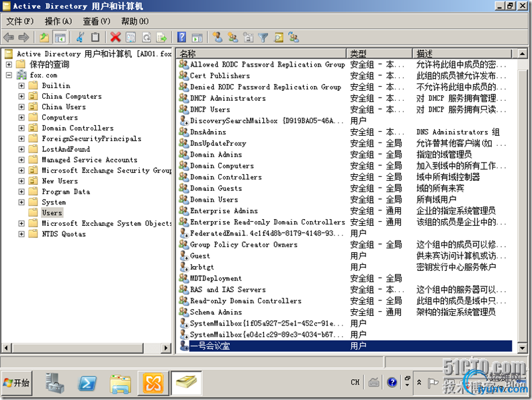The width and height of the screenshot is (532, 400).
Task: Create a new organizational unit icon
Action: tap(248, 38)
